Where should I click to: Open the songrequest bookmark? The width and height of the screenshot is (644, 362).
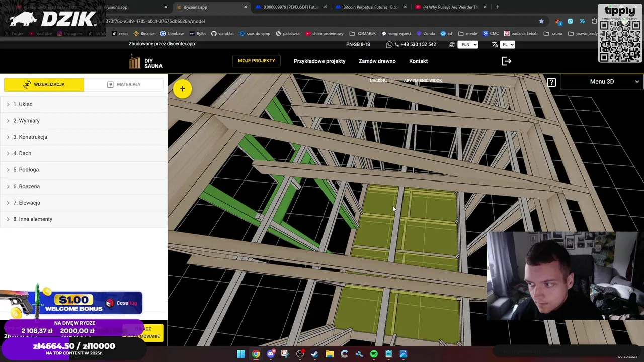pos(396,34)
